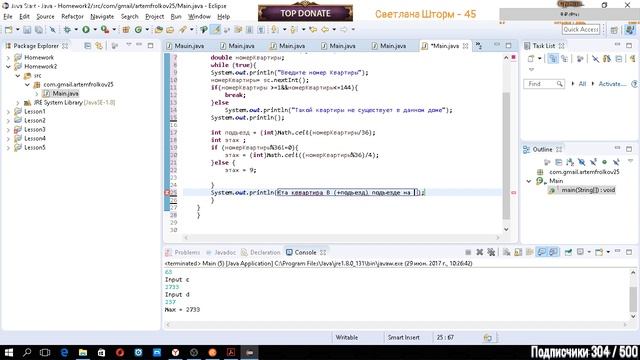This screenshot has height=360, width=640.
Task: Click the Quick Access field
Action: (581, 29)
